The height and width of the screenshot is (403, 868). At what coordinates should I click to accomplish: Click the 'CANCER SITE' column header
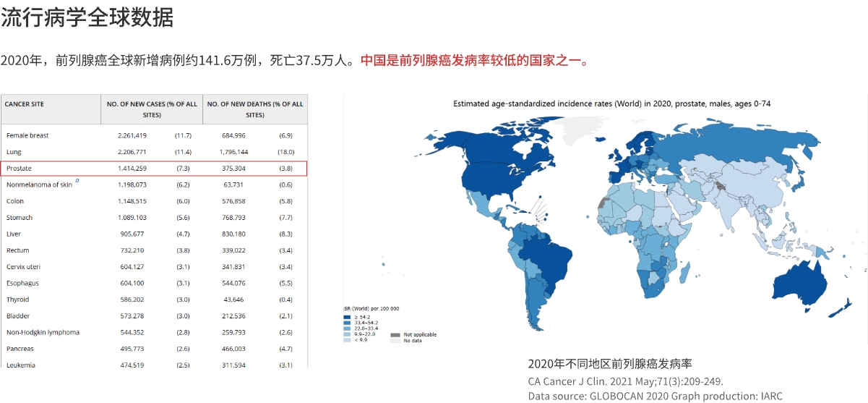click(x=25, y=104)
